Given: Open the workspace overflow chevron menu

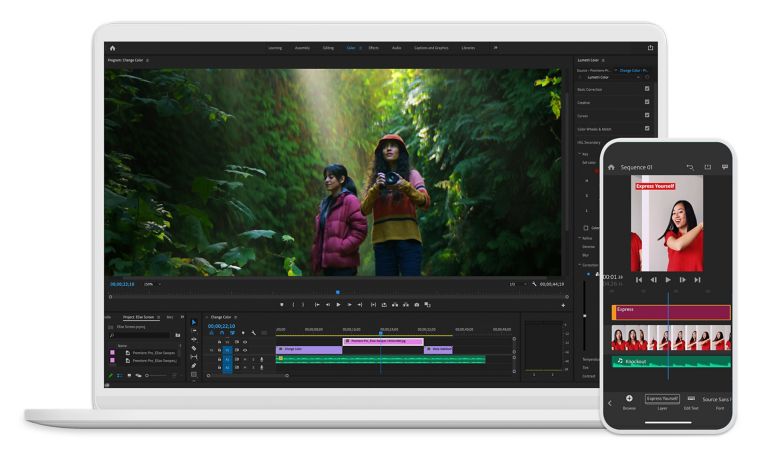Looking at the screenshot, I should point(495,47).
